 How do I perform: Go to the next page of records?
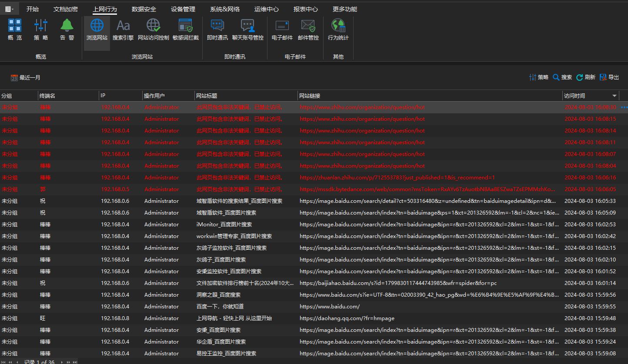pos(68,361)
